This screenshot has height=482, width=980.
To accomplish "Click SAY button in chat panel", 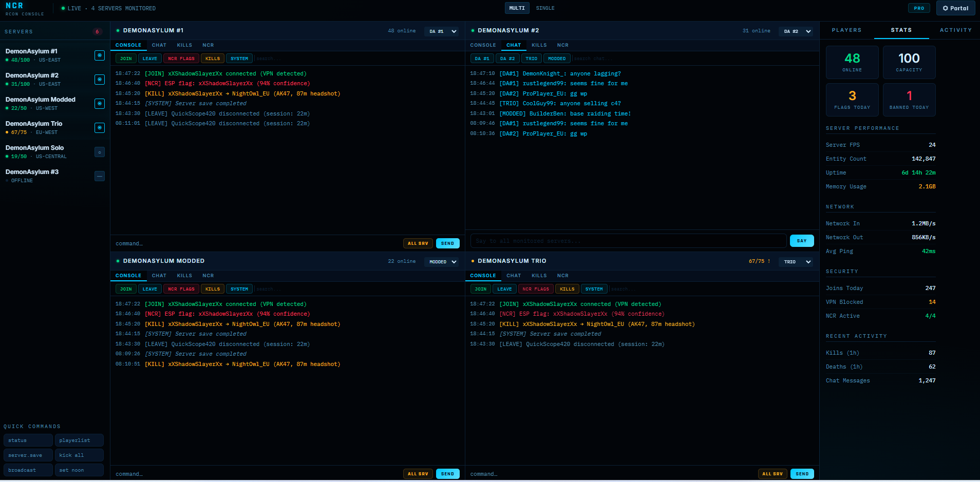I will pos(801,241).
